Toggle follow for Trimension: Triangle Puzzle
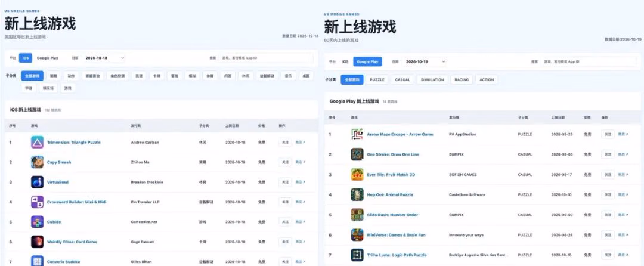This screenshot has height=266, width=644. click(285, 142)
